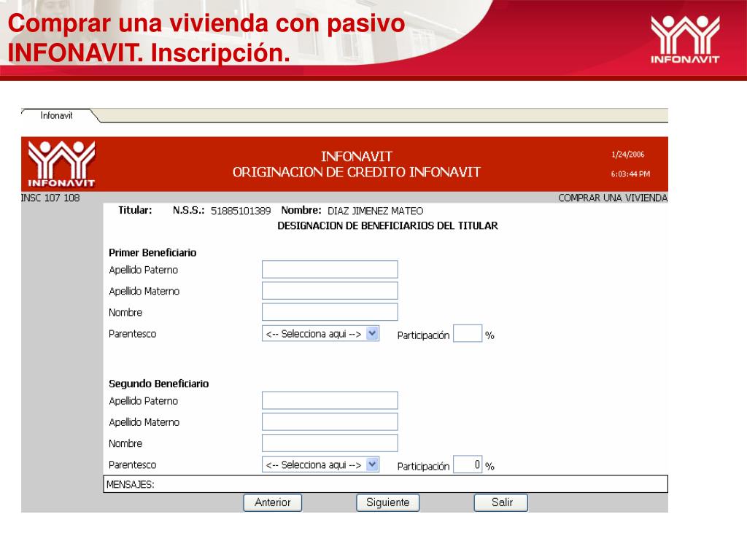Switch to the Infonavit tab

coord(56,116)
